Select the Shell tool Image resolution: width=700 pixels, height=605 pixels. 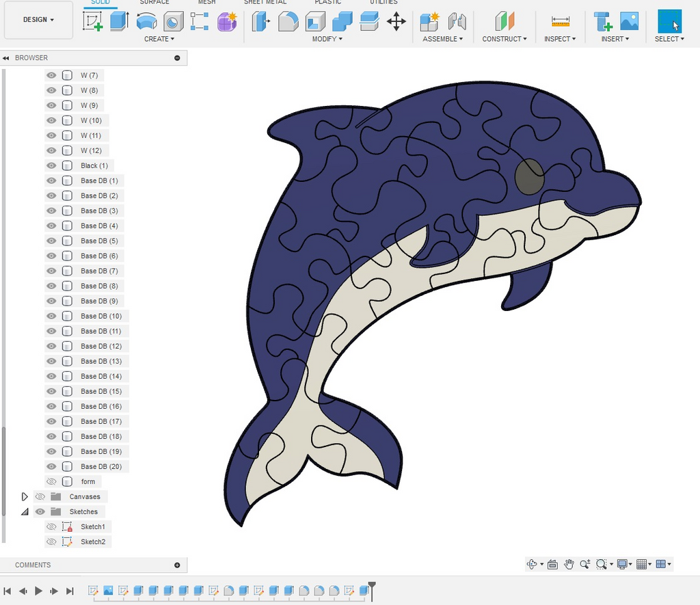pos(315,21)
